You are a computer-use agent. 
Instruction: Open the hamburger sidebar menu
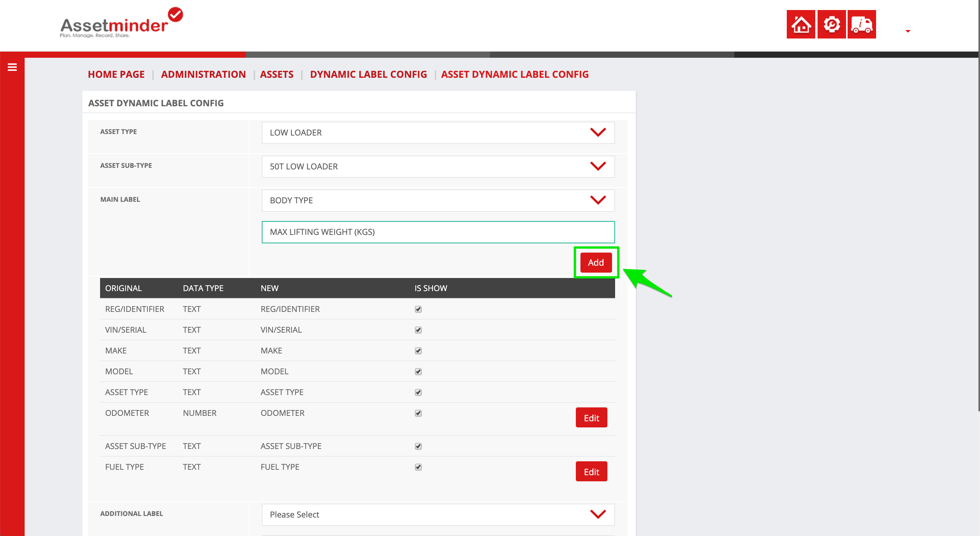12,67
